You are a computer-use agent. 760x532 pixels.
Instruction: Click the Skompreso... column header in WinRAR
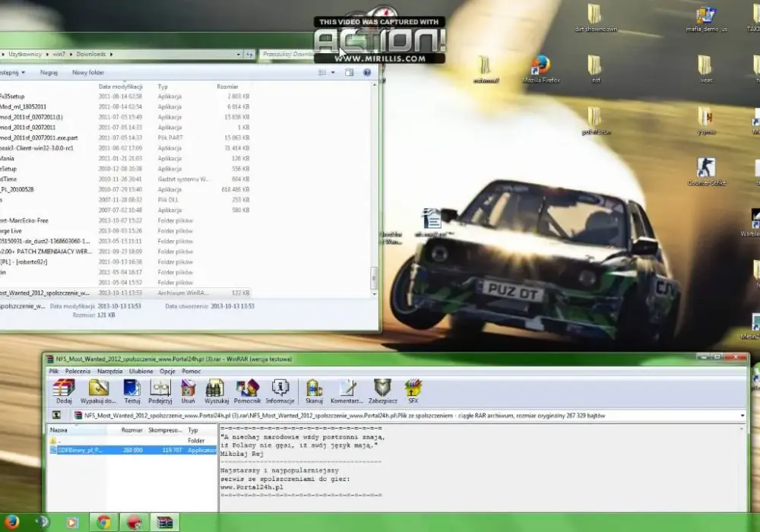click(165, 429)
